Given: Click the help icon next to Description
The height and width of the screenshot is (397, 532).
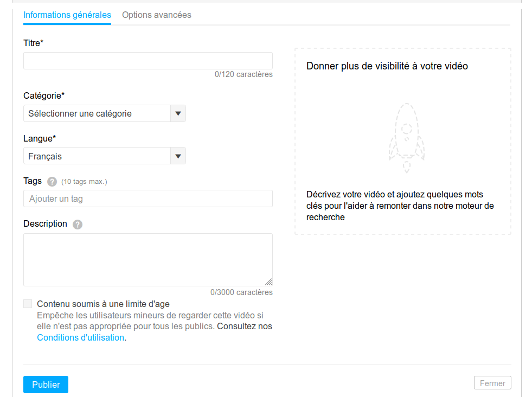Looking at the screenshot, I should coord(78,225).
